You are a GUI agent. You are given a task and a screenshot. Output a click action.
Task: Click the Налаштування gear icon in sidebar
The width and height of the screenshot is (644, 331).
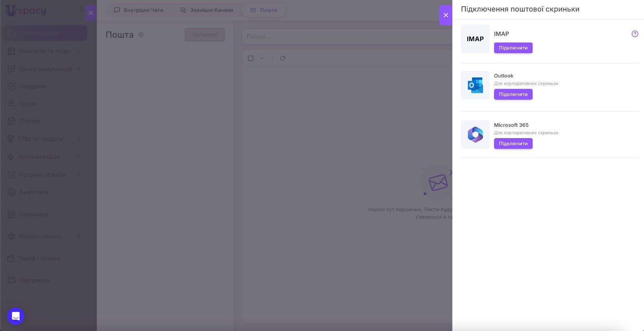(x=12, y=236)
